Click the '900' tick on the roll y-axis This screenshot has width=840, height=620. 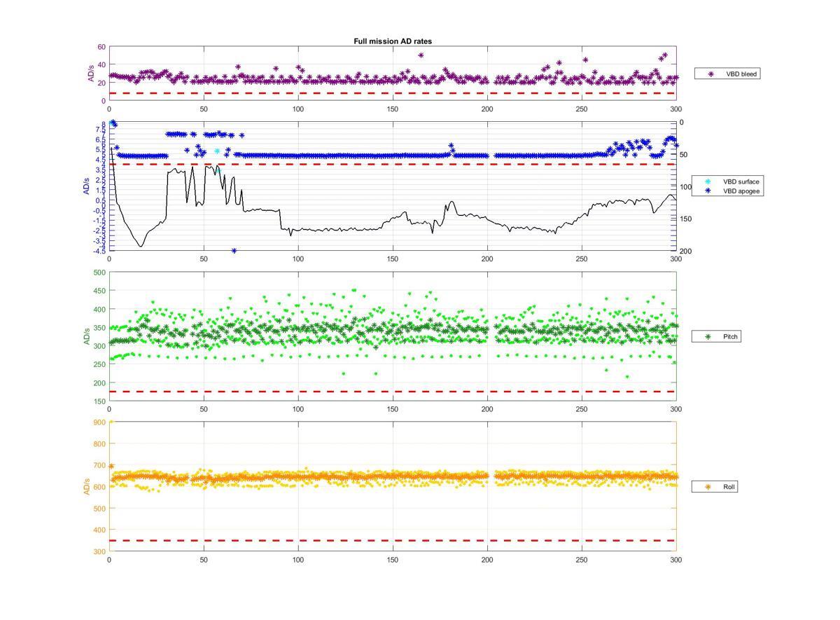point(99,422)
